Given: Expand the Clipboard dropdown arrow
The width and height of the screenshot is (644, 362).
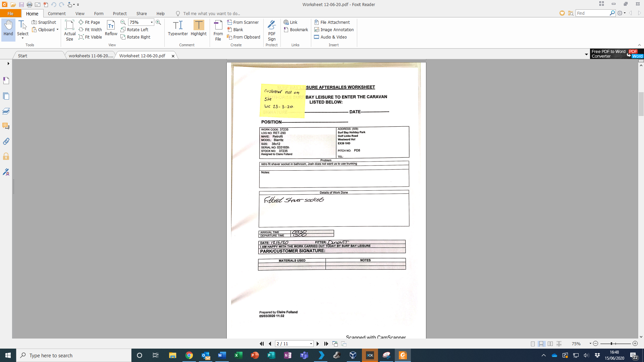Looking at the screenshot, I should point(57,29).
